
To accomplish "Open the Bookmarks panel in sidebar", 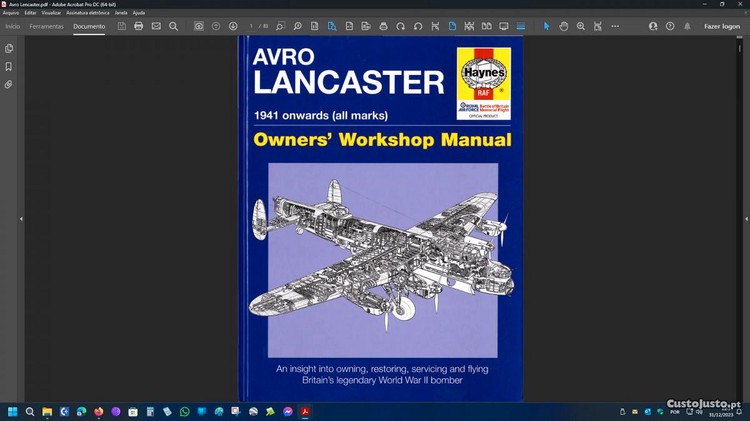I will [9, 66].
